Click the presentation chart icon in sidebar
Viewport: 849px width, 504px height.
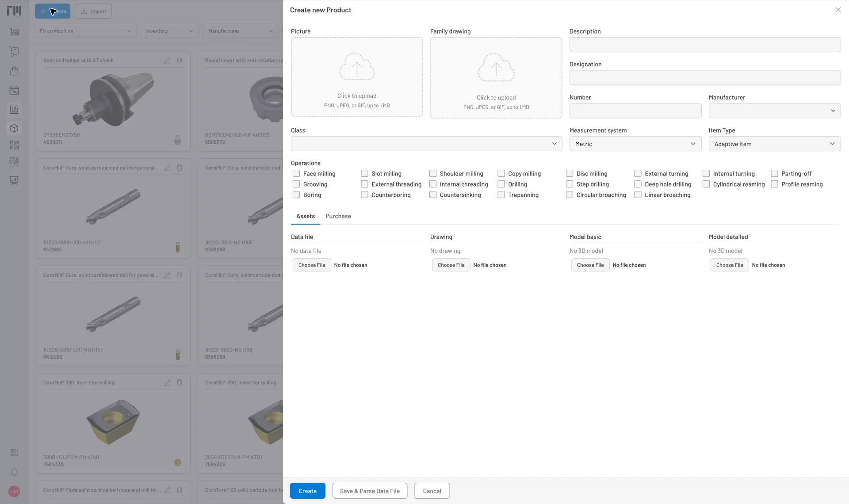pyautogui.click(x=14, y=180)
